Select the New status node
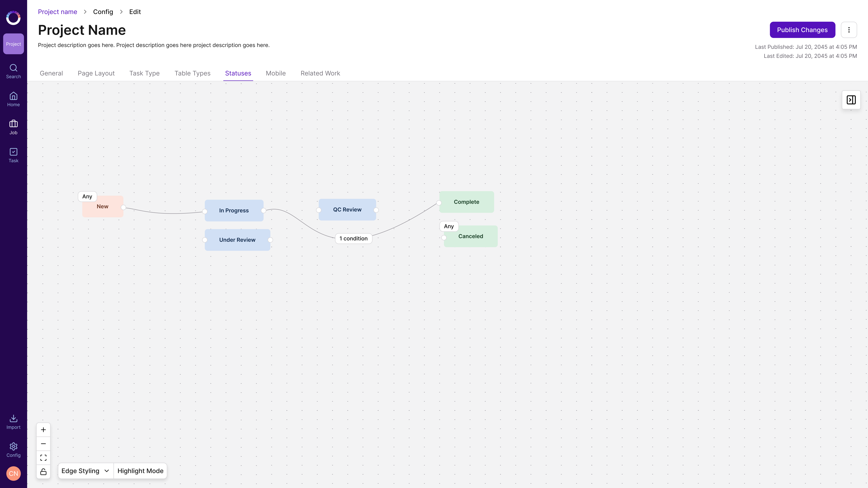This screenshot has width=868, height=488. coord(103,206)
